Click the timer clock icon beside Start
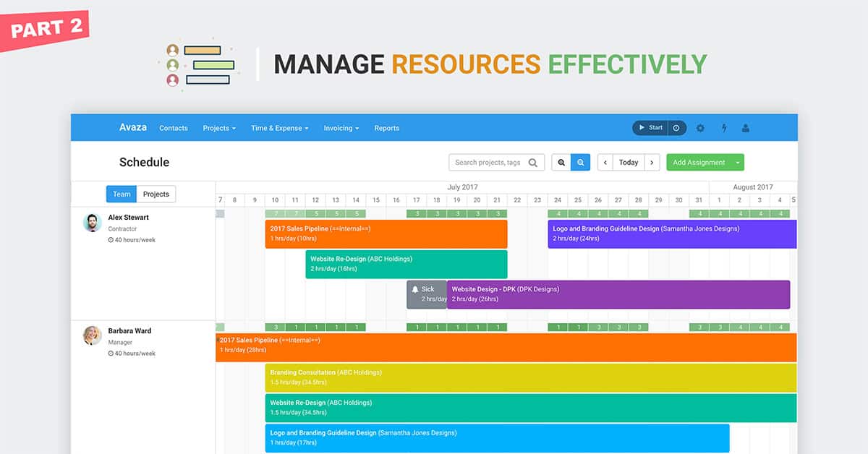The image size is (868, 454). pos(676,128)
